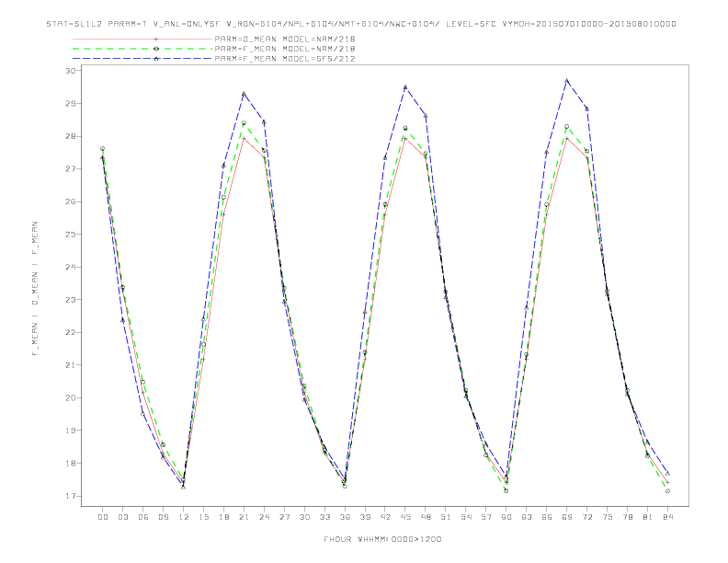
Task: Click x-axis forecast hour label 15
Action: pos(203,517)
